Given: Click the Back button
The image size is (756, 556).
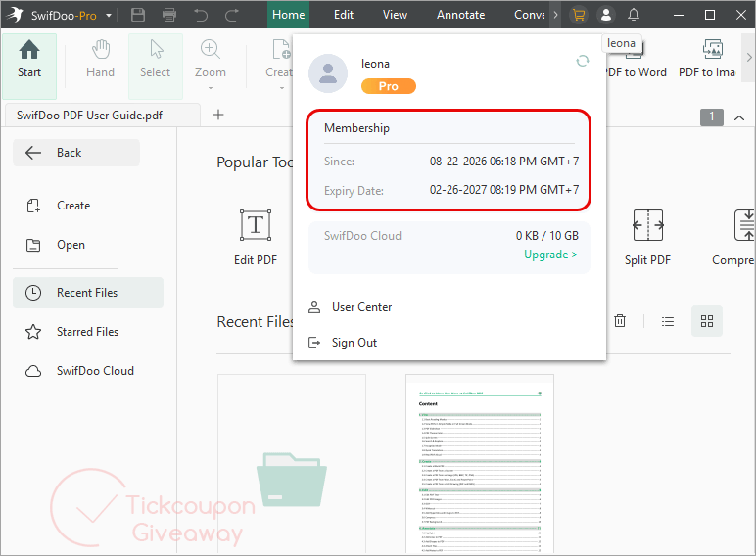Looking at the screenshot, I should click(x=76, y=153).
